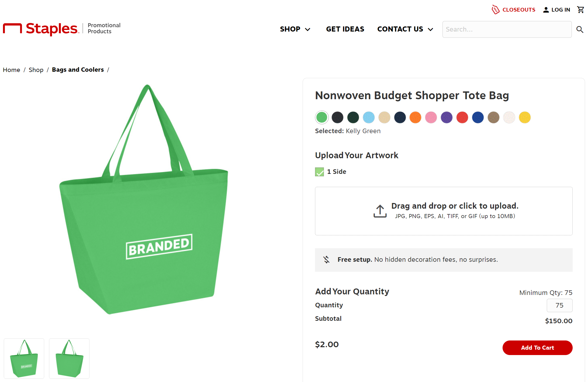
Task: Uncheck the 1 Side artwork option
Action: [319, 172]
